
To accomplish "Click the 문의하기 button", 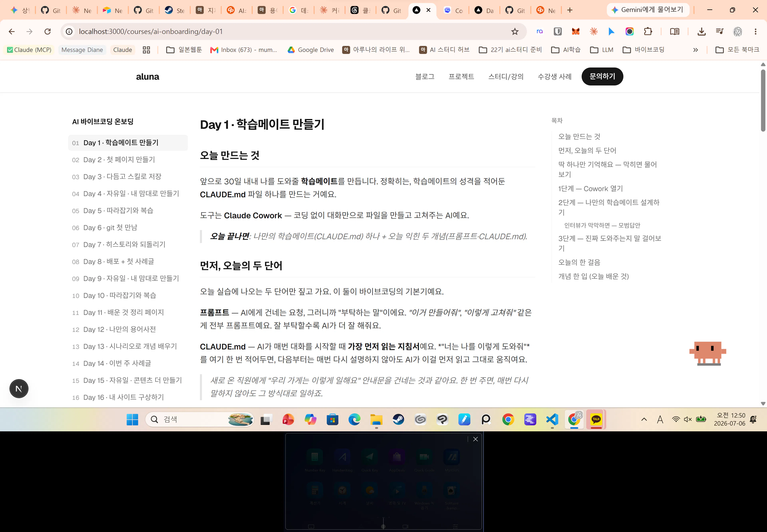I will [602, 76].
